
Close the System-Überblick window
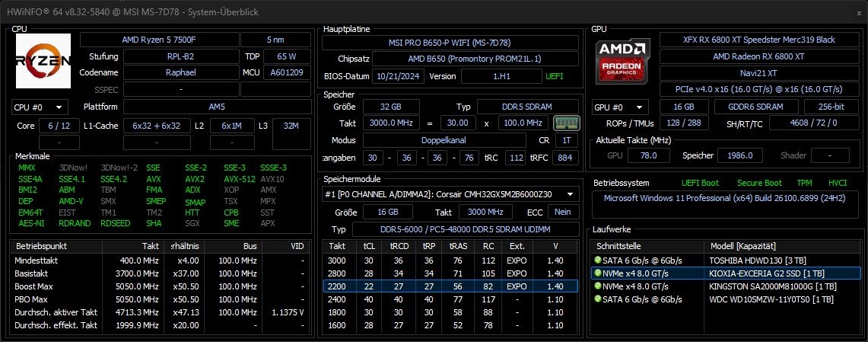[x=859, y=12]
